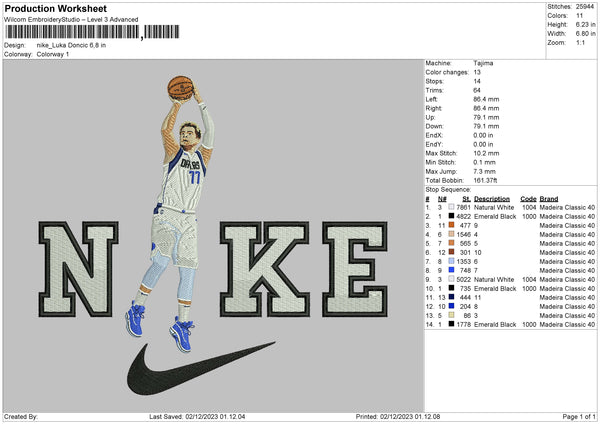Click the white swatch in stop 9
This screenshot has width=600, height=424.
point(452,279)
